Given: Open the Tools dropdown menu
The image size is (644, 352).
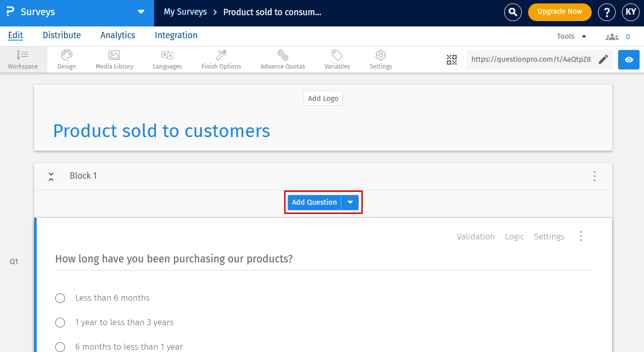Looking at the screenshot, I should (571, 37).
